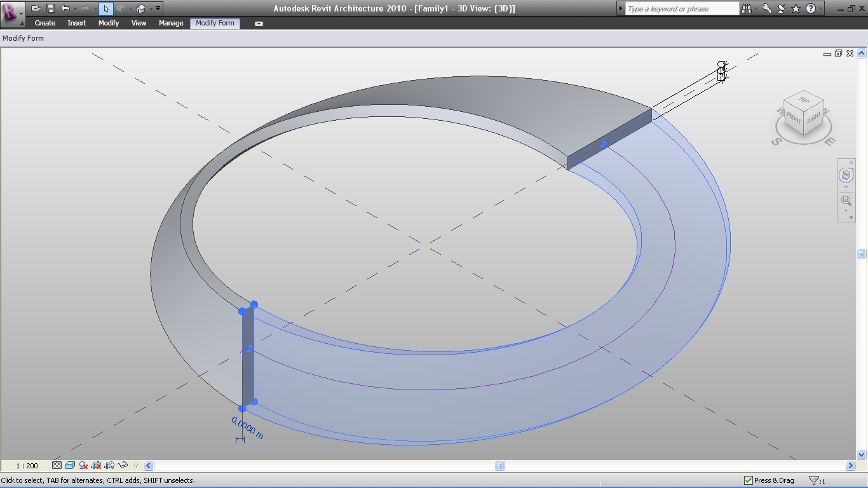The height and width of the screenshot is (488, 868).
Task: Select the SteeringWheels icon in the navigation bar
Action: coord(846,176)
